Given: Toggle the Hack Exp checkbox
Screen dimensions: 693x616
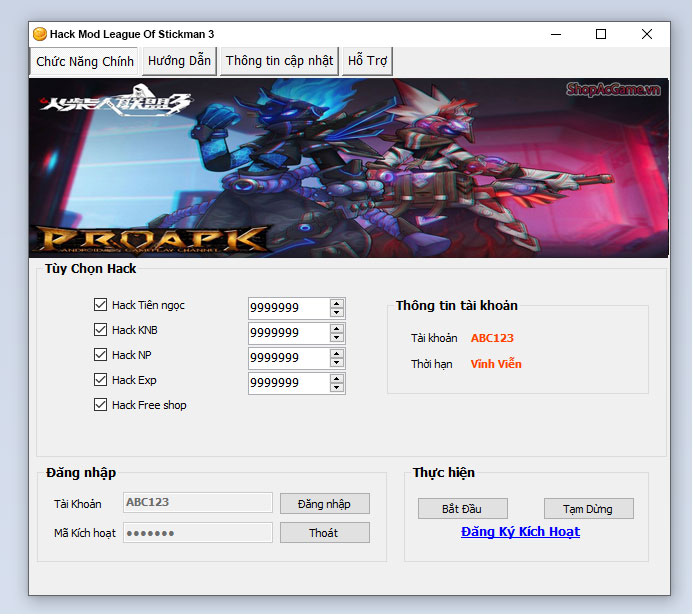Looking at the screenshot, I should [x=100, y=380].
